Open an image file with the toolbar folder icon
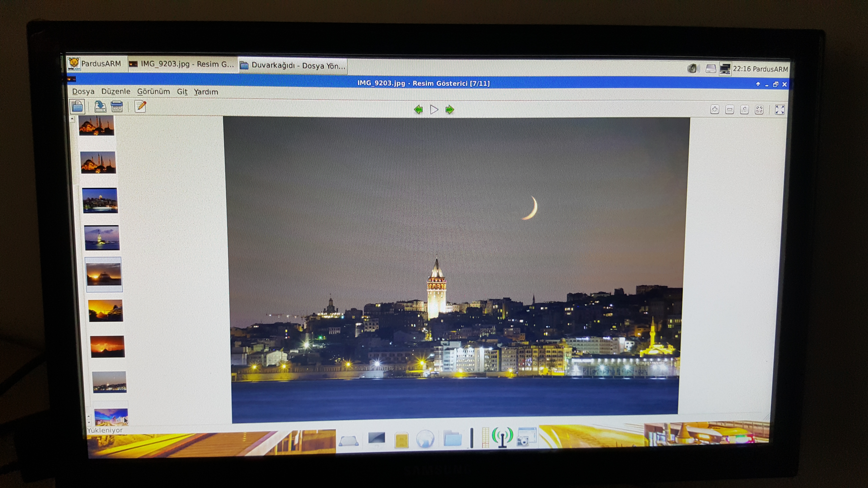This screenshot has width=868, height=488. coord(77,107)
